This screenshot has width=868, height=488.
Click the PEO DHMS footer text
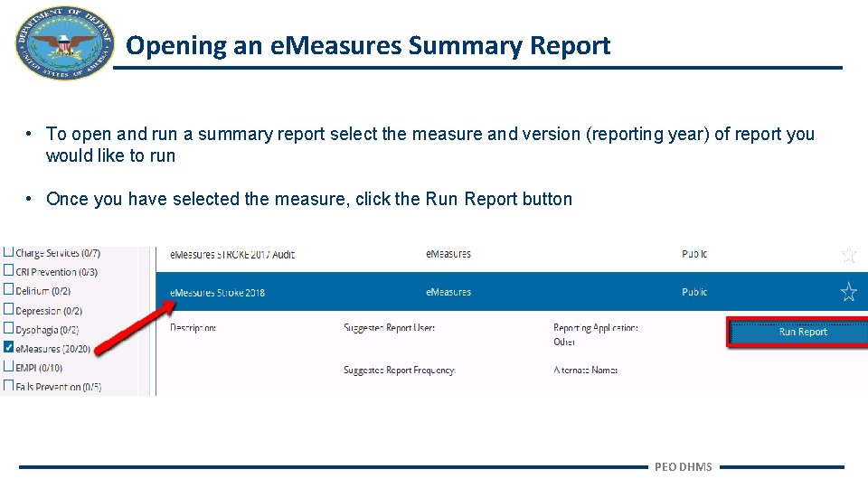(x=684, y=467)
